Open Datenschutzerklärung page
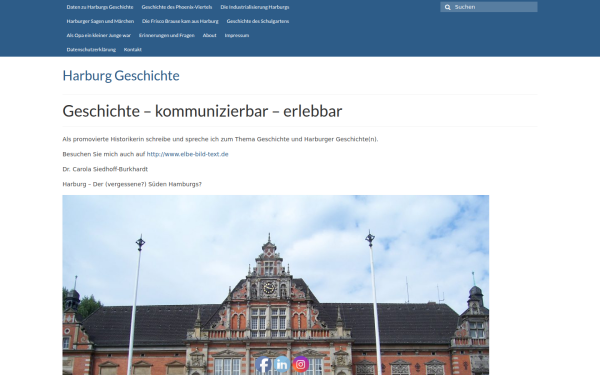The width and height of the screenshot is (600, 375). [x=91, y=49]
